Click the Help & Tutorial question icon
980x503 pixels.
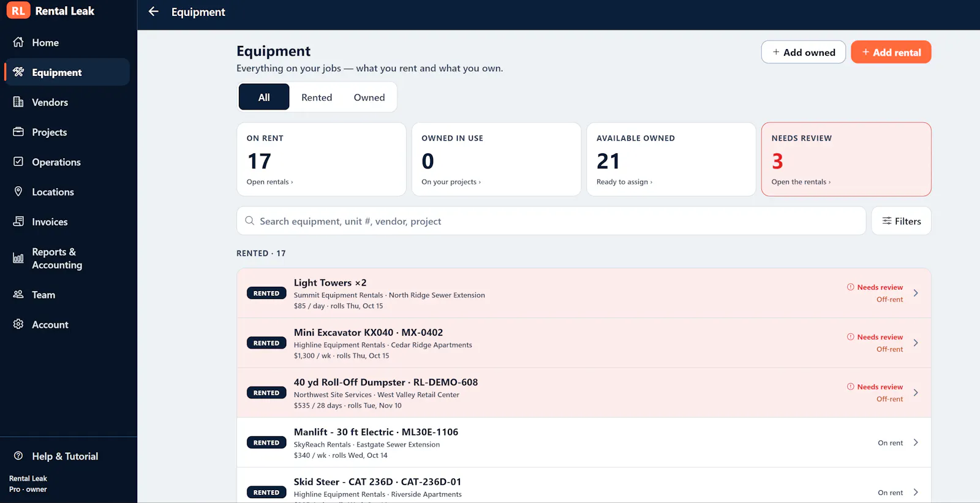18,456
